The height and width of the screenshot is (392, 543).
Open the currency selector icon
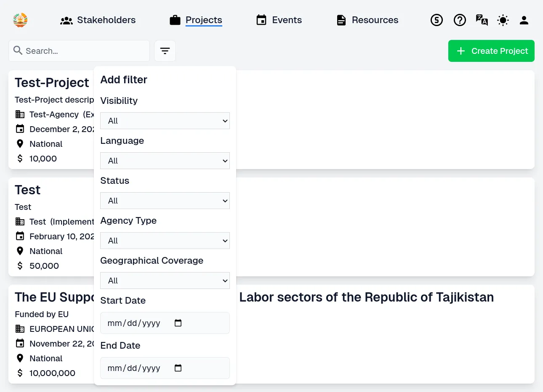tap(437, 20)
